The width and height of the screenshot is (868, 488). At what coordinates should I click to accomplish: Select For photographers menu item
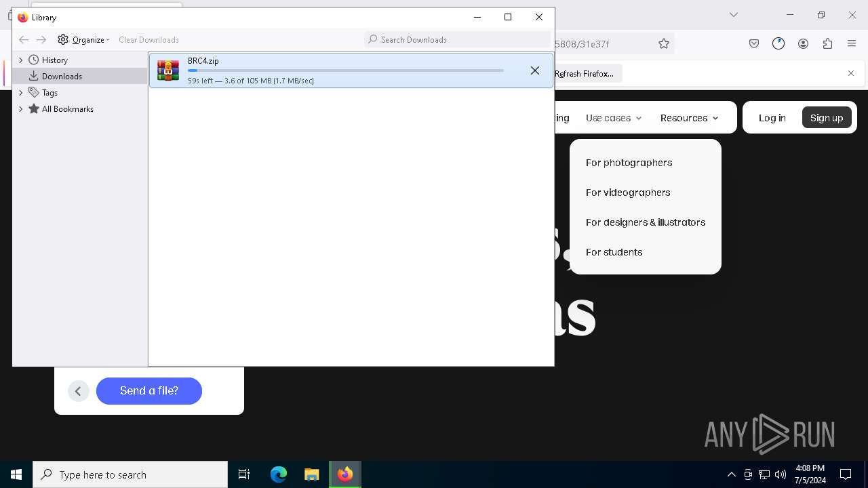coord(629,163)
